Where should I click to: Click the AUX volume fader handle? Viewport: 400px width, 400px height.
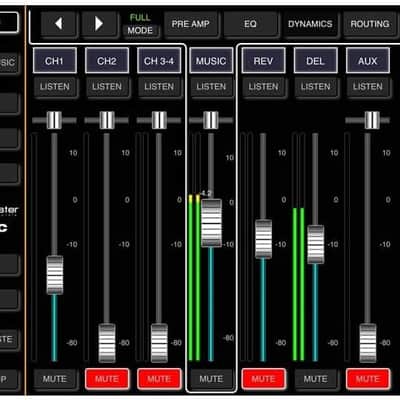tap(368, 343)
